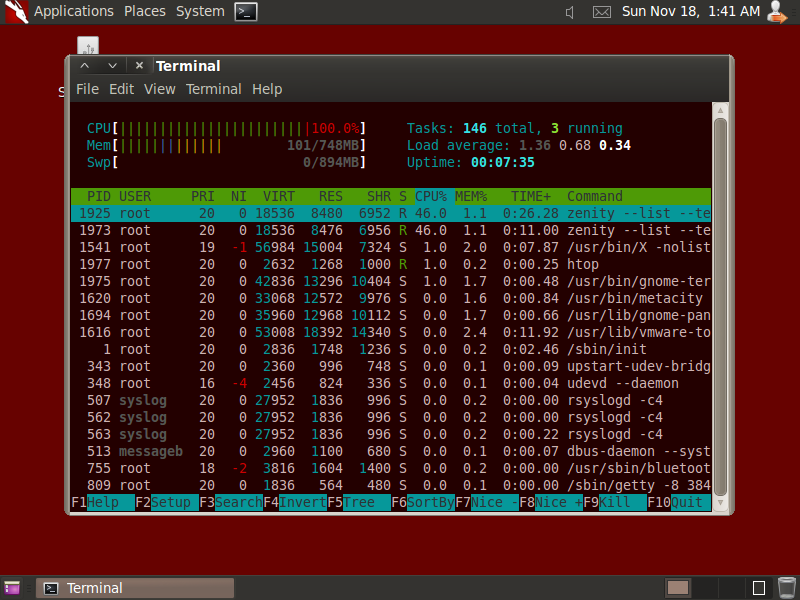800x600 pixels.
Task: Click F7 Nice - in htop footer
Action: coord(487,503)
